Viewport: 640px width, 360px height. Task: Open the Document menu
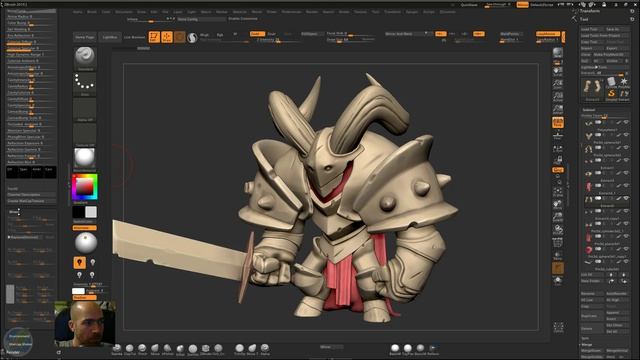[x=124, y=12]
